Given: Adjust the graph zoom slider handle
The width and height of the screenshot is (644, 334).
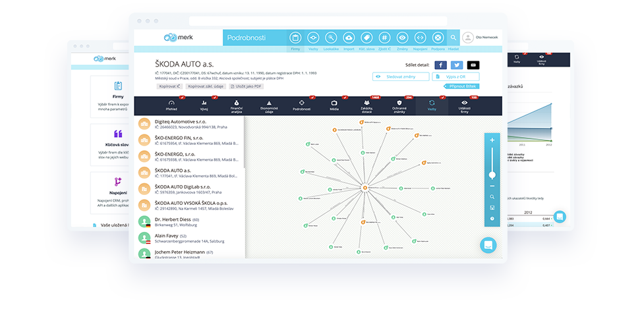Looking at the screenshot, I should pyautogui.click(x=492, y=175).
